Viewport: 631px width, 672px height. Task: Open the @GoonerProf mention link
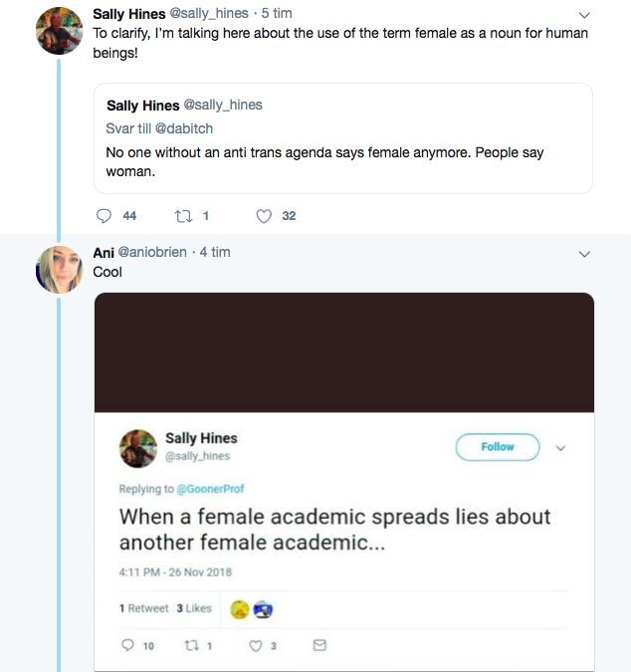210,489
